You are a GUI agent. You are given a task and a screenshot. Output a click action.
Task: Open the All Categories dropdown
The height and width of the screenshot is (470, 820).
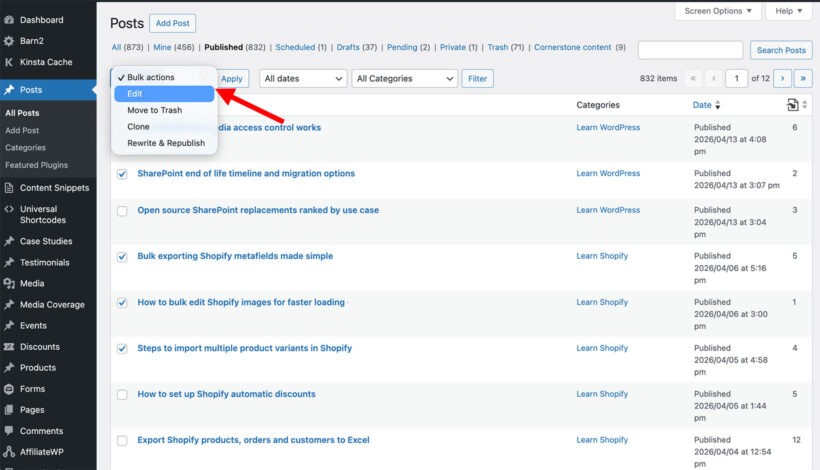tap(405, 78)
